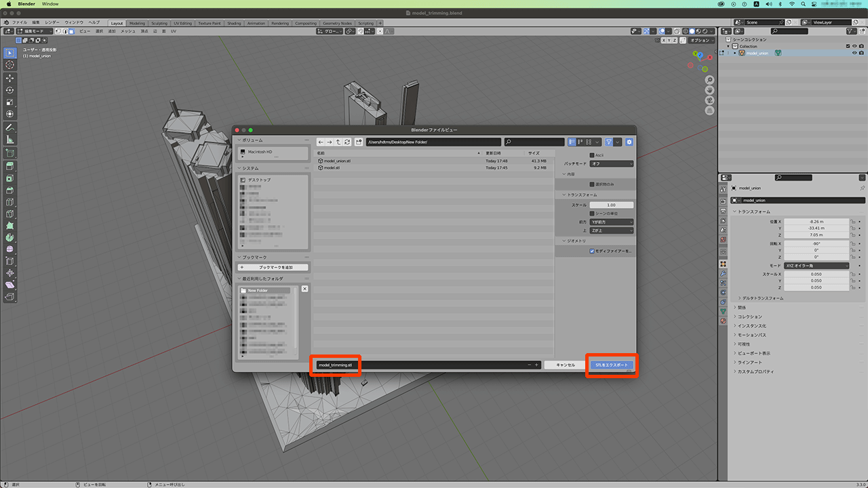868x488 pixels.
Task: Go back in the file browser
Action: pos(321,142)
